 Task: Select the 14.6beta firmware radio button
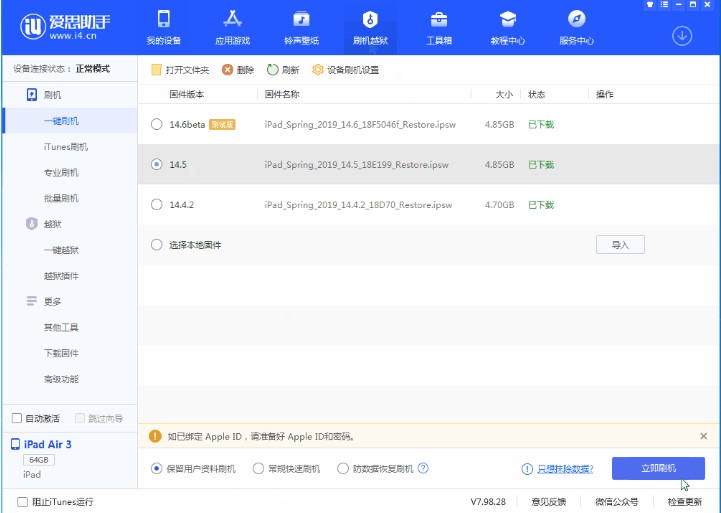(156, 124)
